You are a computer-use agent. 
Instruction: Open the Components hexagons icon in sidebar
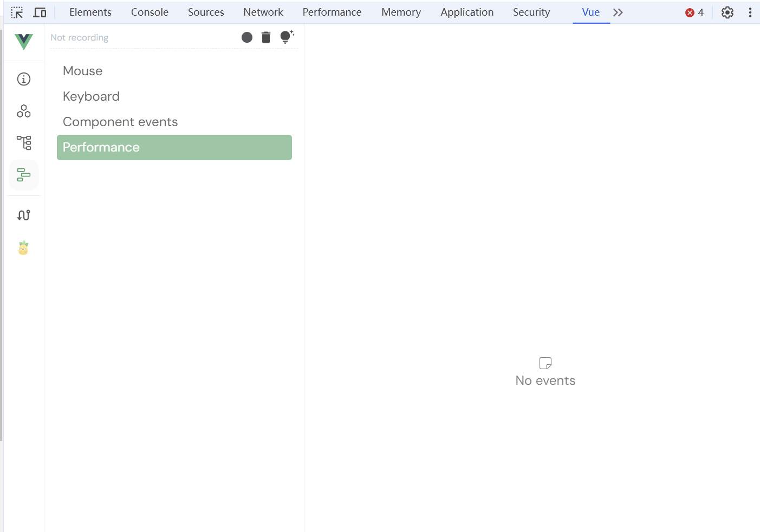(24, 111)
